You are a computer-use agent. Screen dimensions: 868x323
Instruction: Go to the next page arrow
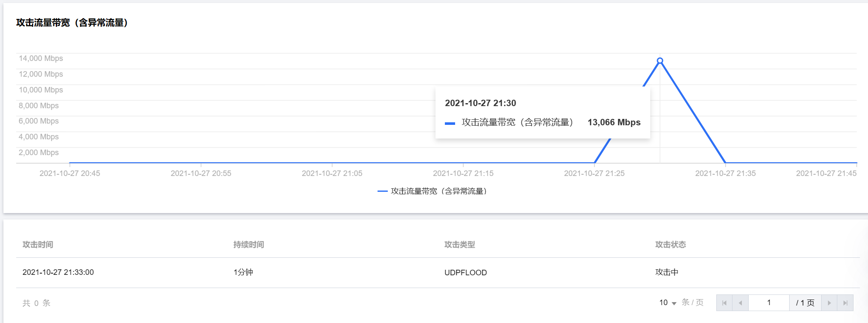(829, 303)
